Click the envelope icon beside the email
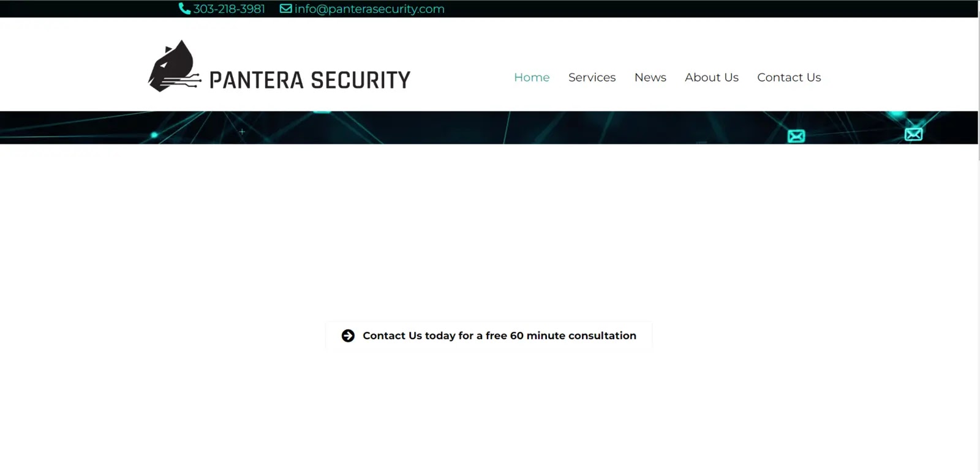Image resolution: width=980 pixels, height=472 pixels. [x=285, y=9]
